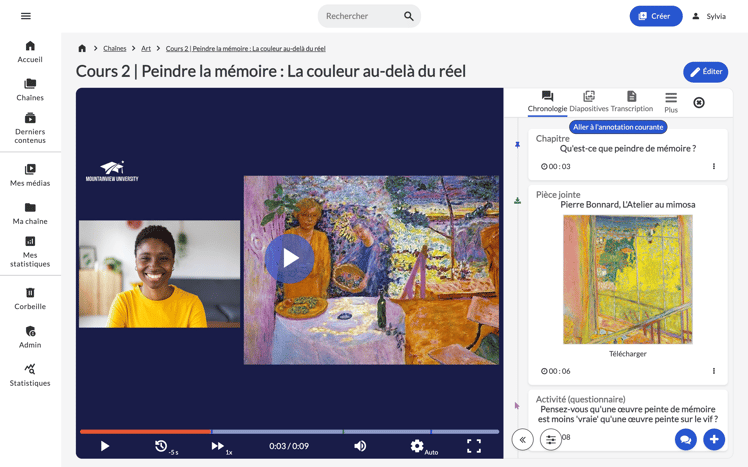The height and width of the screenshot is (467, 748).
Task: Click the rewind 5 seconds icon
Action: [161, 446]
